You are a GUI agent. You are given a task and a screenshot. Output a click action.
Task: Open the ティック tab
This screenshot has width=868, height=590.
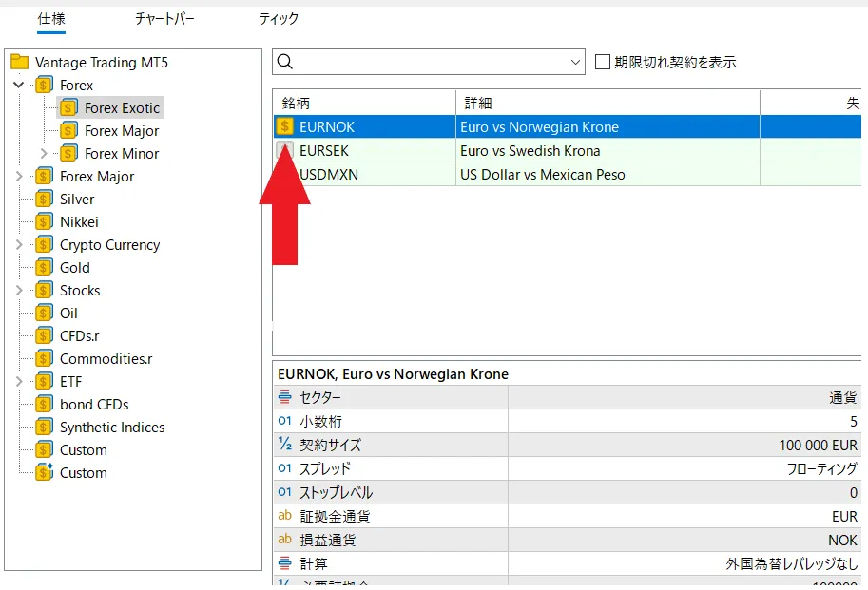click(279, 19)
